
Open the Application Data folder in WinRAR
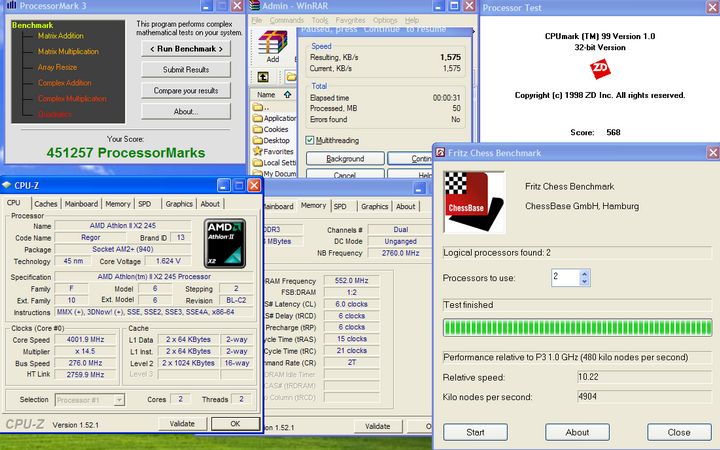[275, 118]
